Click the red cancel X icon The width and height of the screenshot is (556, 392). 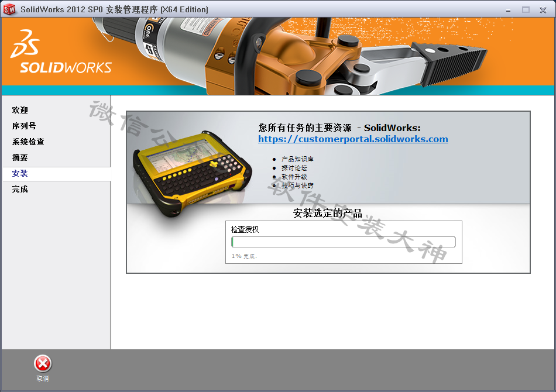(x=43, y=364)
